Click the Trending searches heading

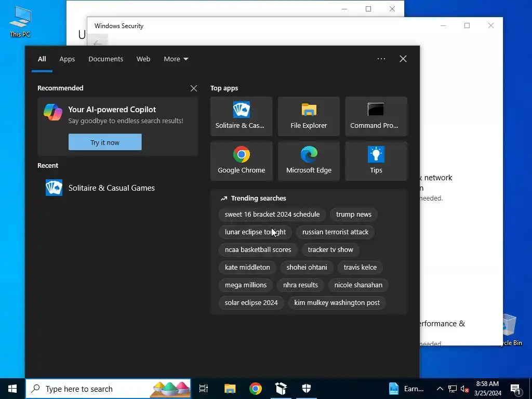point(259,198)
